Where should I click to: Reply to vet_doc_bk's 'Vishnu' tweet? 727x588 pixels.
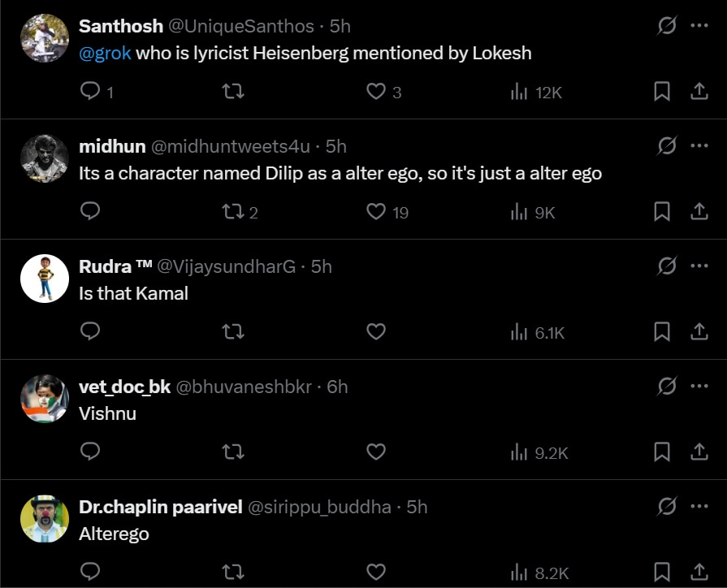[90, 451]
